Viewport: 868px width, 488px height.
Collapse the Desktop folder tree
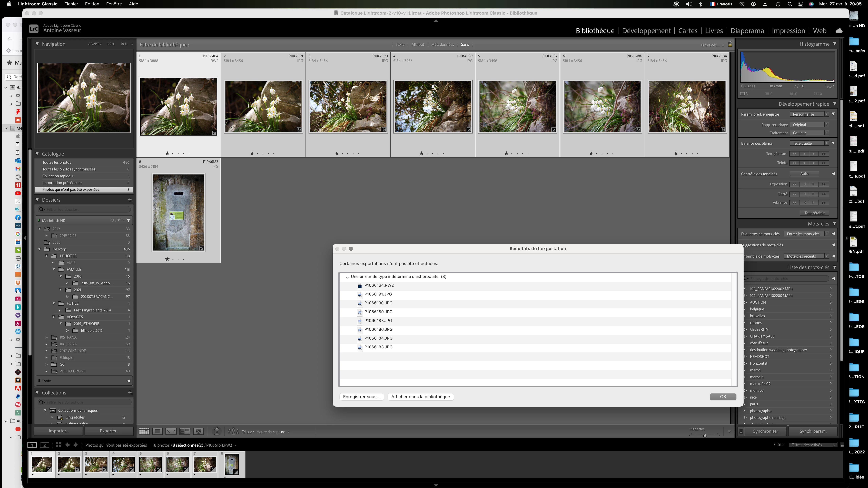click(40, 249)
